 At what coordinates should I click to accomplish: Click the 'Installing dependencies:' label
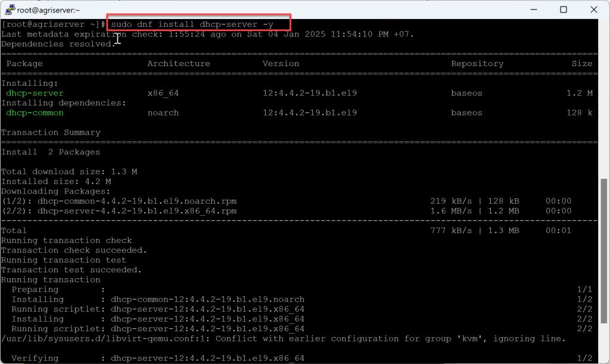pos(64,102)
